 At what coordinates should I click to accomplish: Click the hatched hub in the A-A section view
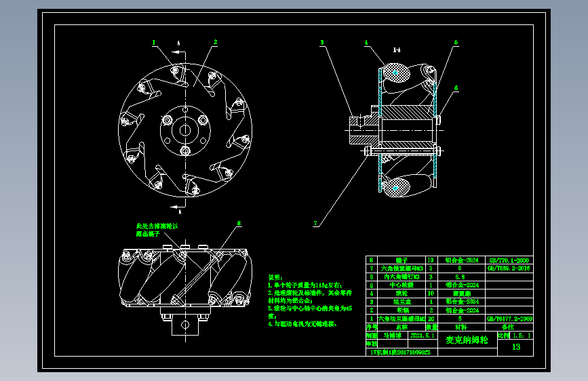(x=406, y=113)
